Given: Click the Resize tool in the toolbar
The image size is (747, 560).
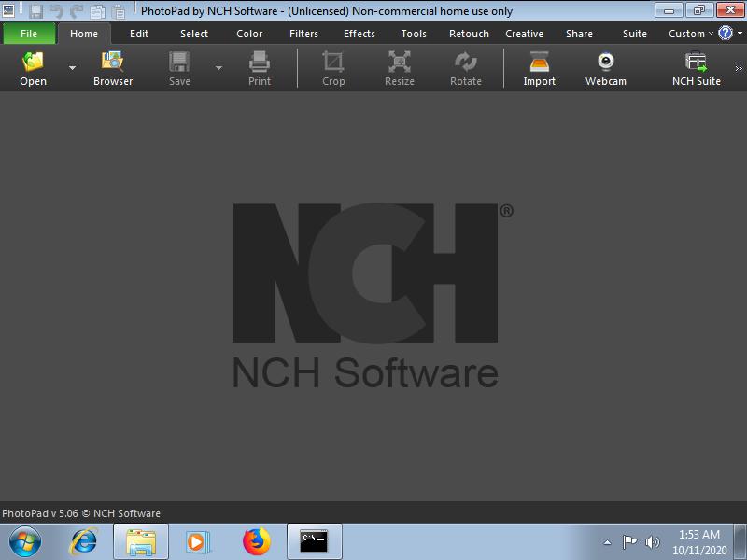Looking at the screenshot, I should click(400, 68).
